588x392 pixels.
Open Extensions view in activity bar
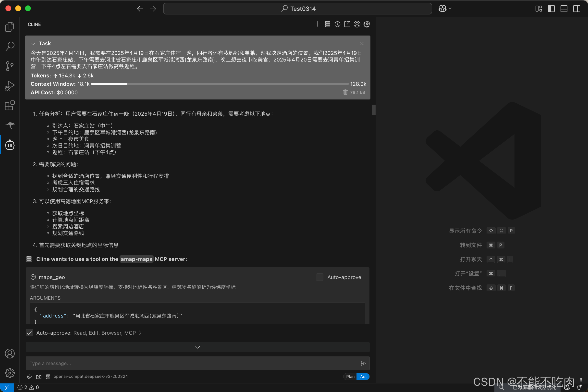click(10, 106)
